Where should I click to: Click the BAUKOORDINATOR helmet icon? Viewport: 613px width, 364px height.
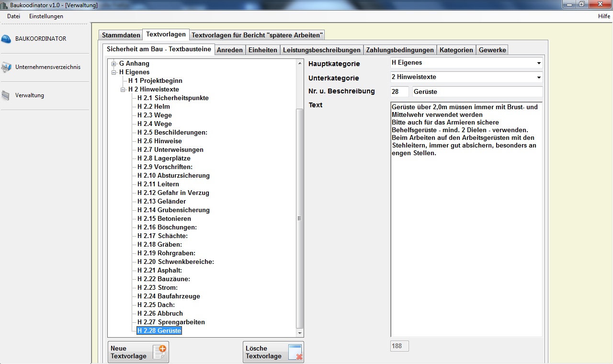pos(6,39)
